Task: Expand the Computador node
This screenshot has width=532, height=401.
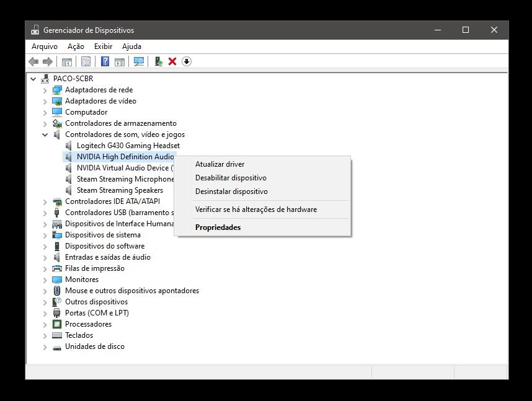Action: tap(45, 113)
